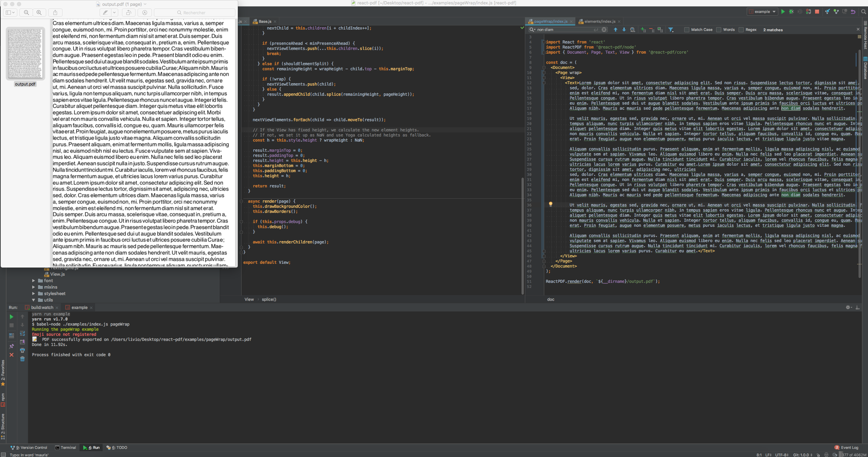Run the example configuration with green play icon
This screenshot has width=868, height=457.
click(783, 12)
